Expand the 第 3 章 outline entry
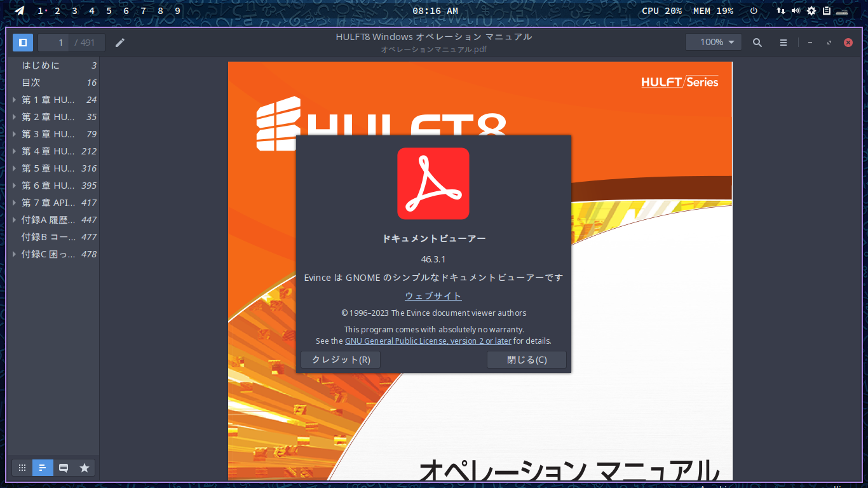 point(15,134)
